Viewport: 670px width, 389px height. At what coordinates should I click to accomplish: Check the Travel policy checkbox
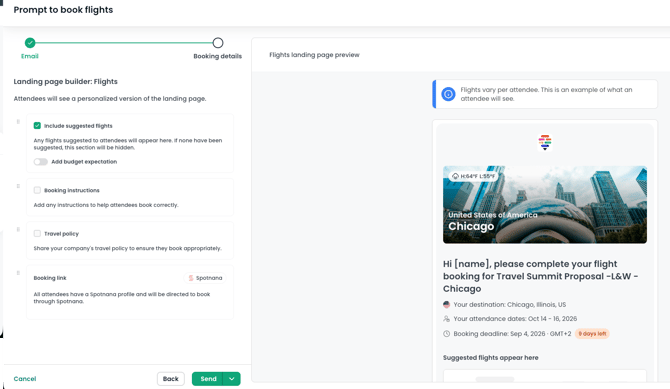[37, 233]
